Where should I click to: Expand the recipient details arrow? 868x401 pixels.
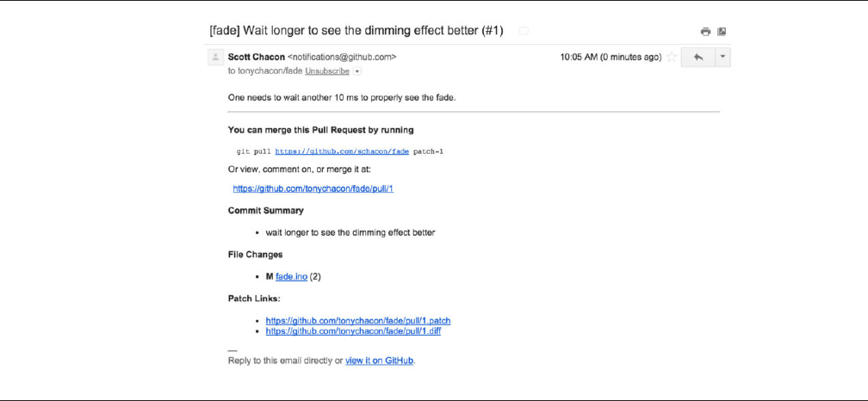(x=357, y=71)
